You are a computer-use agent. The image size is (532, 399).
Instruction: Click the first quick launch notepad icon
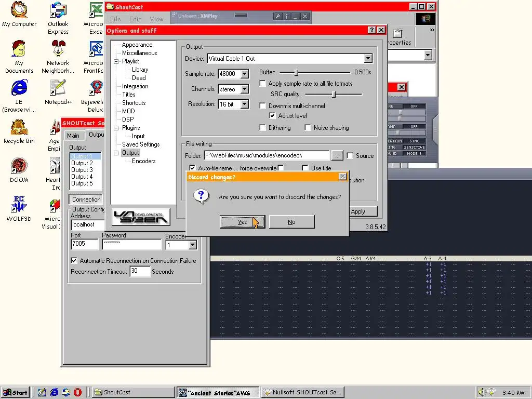[x=42, y=392]
